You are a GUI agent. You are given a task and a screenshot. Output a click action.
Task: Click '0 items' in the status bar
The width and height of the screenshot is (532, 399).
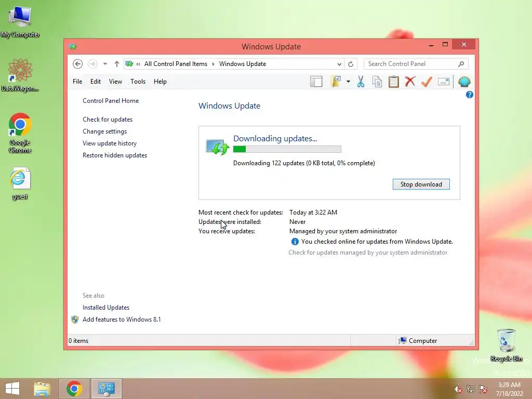[78, 341]
